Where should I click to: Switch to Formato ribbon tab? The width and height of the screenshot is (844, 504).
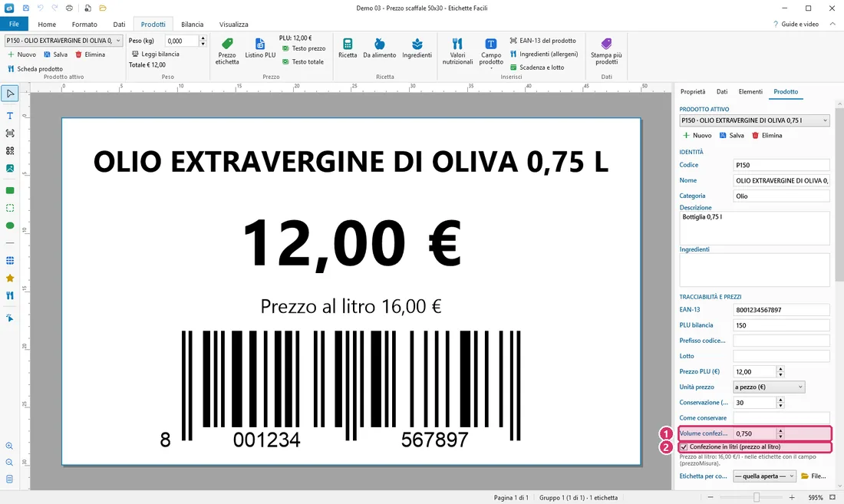84,25
